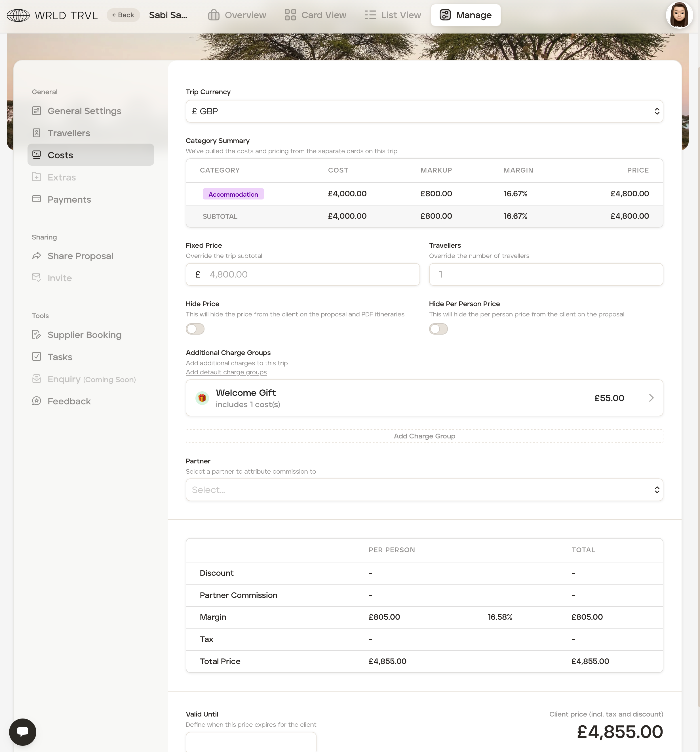Image resolution: width=700 pixels, height=752 pixels.
Task: Switch to the Card View tab
Action: click(x=315, y=15)
